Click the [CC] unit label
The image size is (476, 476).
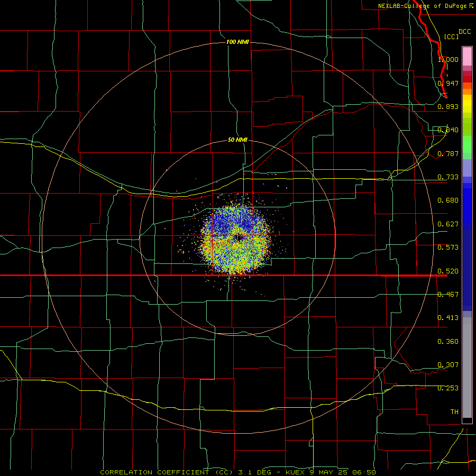point(452,36)
